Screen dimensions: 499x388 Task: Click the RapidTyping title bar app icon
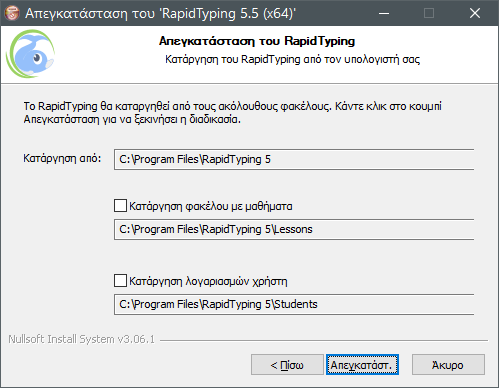click(x=12, y=13)
